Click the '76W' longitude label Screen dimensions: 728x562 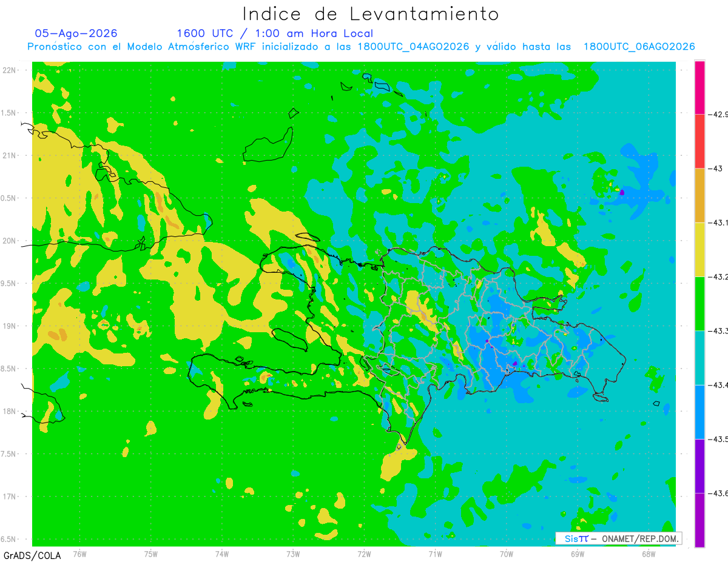[79, 553]
